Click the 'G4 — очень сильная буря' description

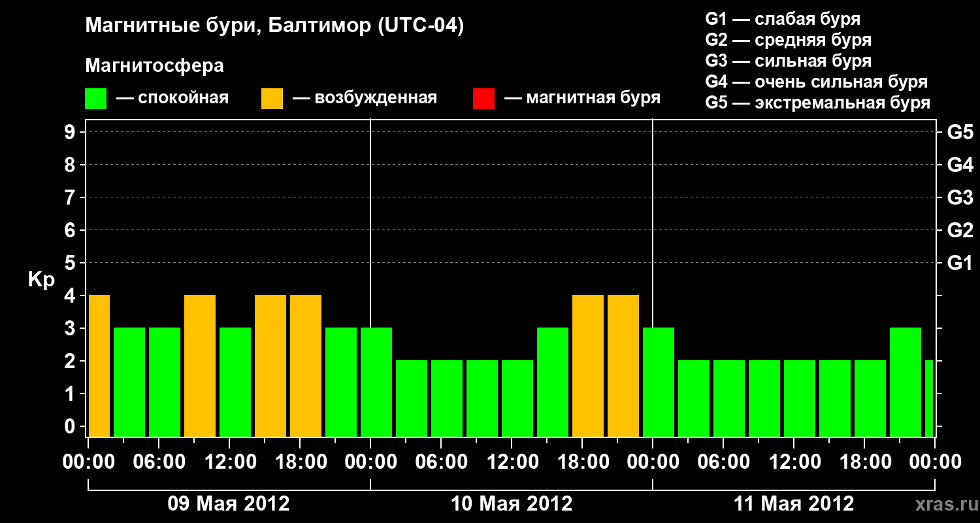pyautogui.click(x=816, y=82)
